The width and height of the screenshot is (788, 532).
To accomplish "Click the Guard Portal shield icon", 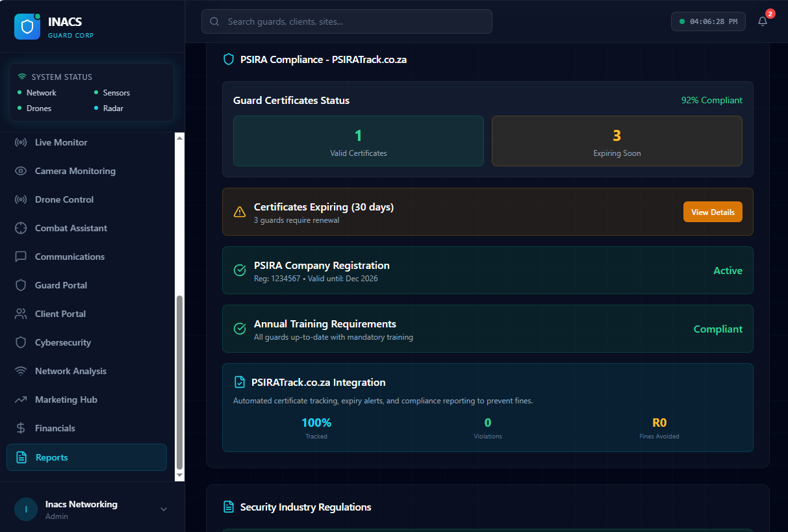I will (21, 285).
